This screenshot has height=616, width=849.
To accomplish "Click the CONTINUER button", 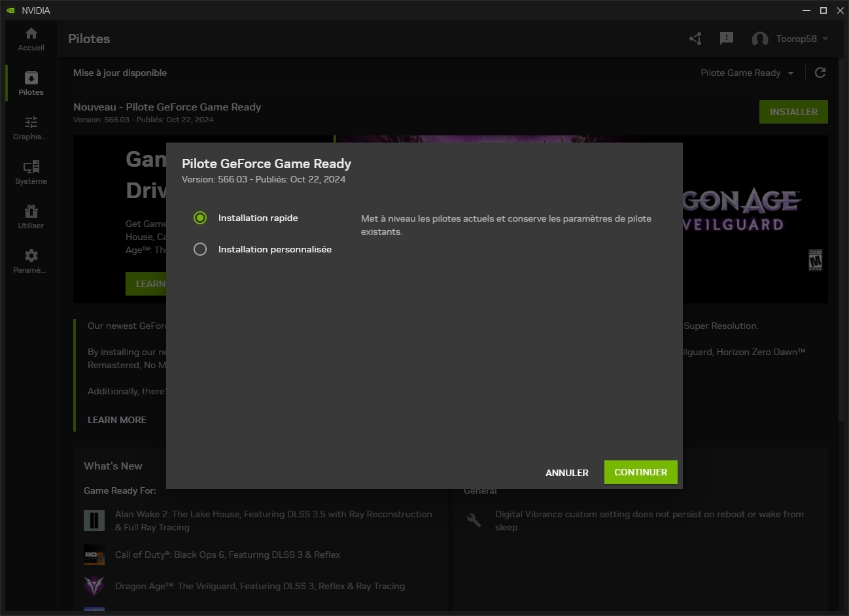I will (x=640, y=472).
